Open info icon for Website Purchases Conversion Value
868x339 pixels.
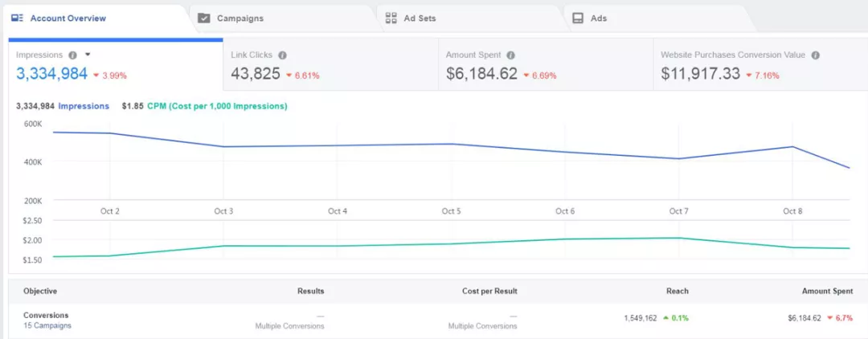816,55
